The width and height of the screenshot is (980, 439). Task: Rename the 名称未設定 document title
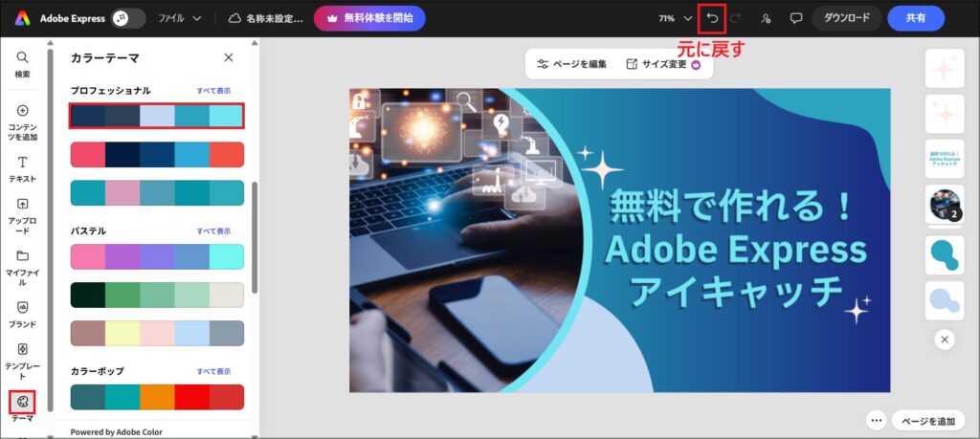pos(275,19)
